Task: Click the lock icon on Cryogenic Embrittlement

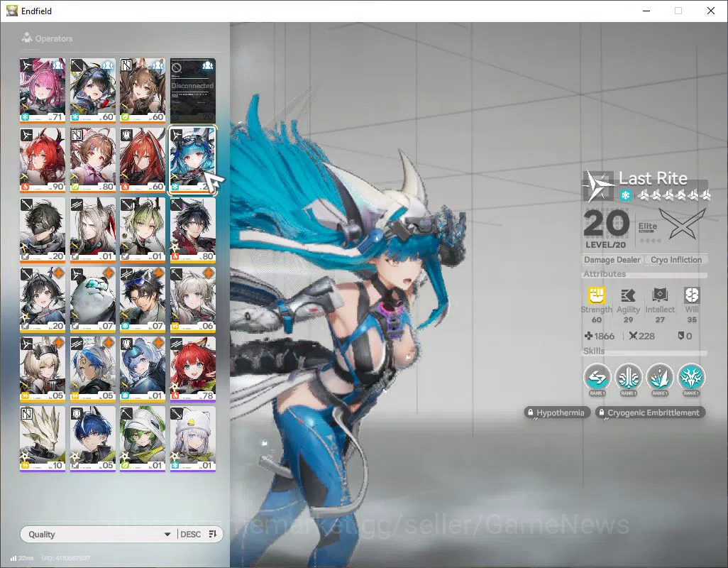Action: click(601, 413)
